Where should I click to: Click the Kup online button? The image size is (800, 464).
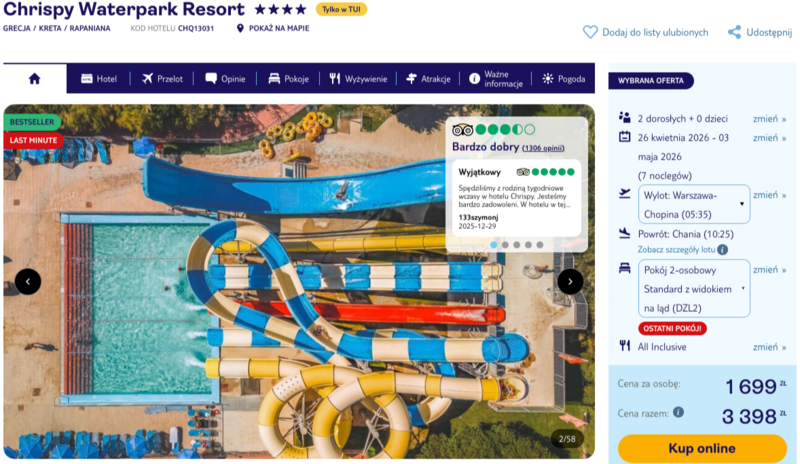[702, 448]
